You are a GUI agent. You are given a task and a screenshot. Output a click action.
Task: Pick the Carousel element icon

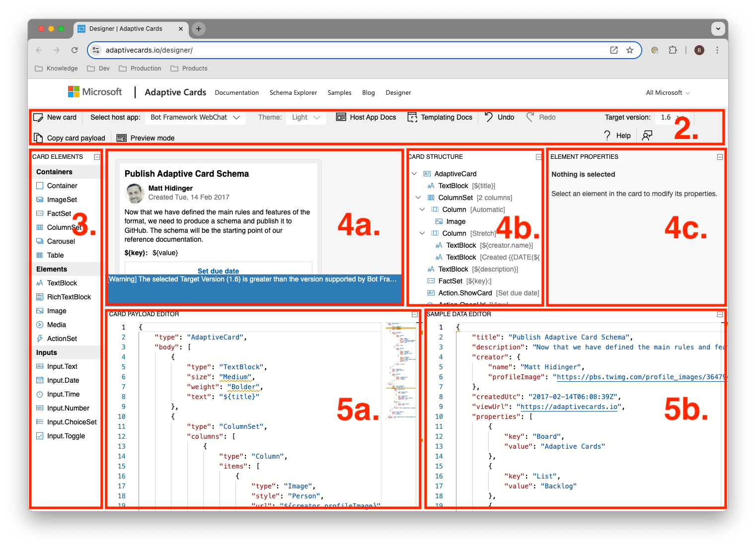pyautogui.click(x=40, y=241)
